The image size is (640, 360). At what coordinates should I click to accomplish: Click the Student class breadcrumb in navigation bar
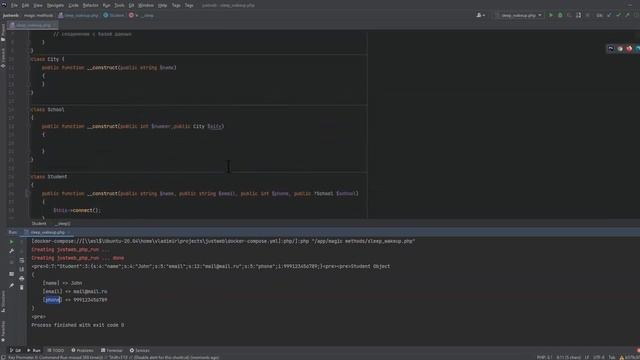point(113,16)
